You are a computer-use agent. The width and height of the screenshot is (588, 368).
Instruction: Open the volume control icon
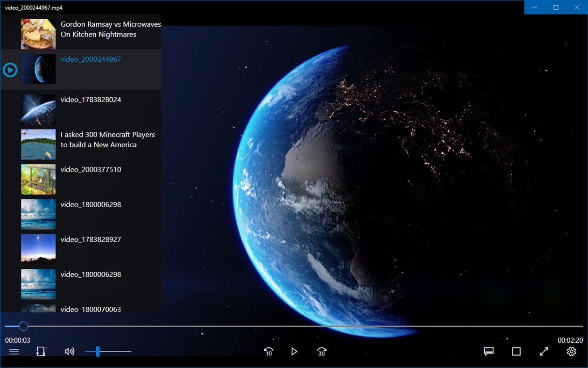tap(69, 351)
